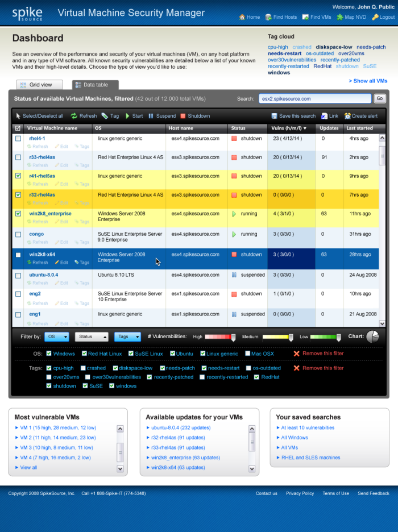Click the green Start play icon
The height and width of the screenshot is (532, 398).
point(127,116)
